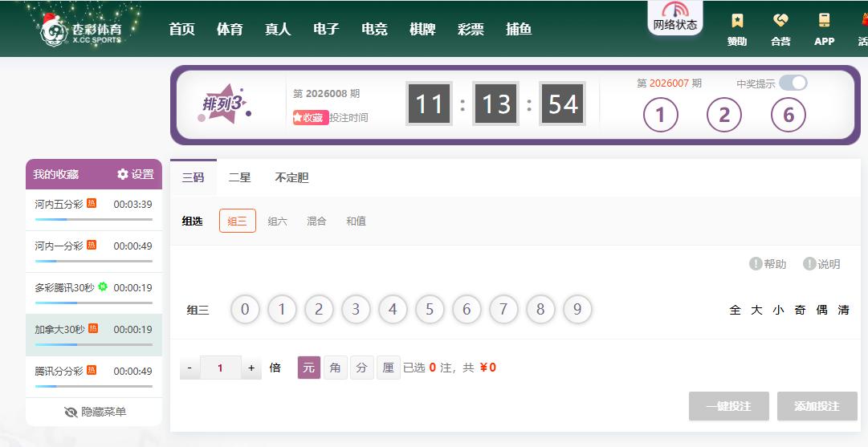
Task: Click the multiplier input field
Action: (x=220, y=368)
